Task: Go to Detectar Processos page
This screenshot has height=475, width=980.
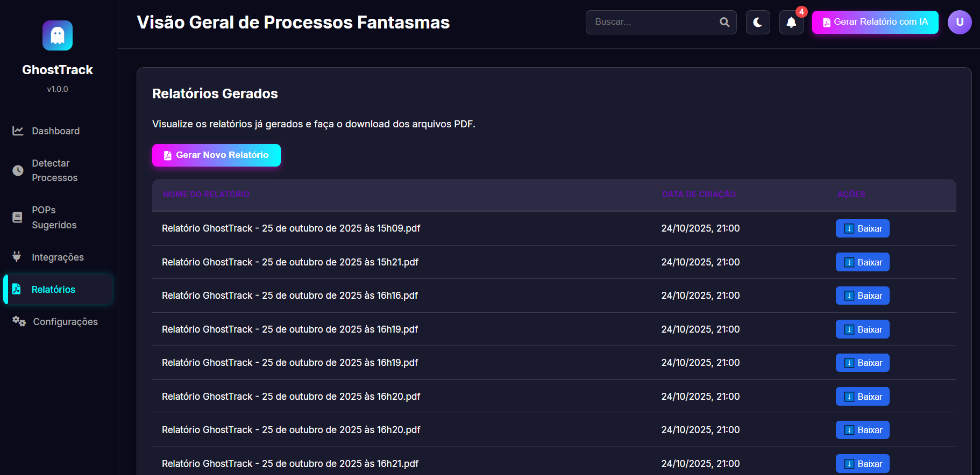Action: point(54,170)
